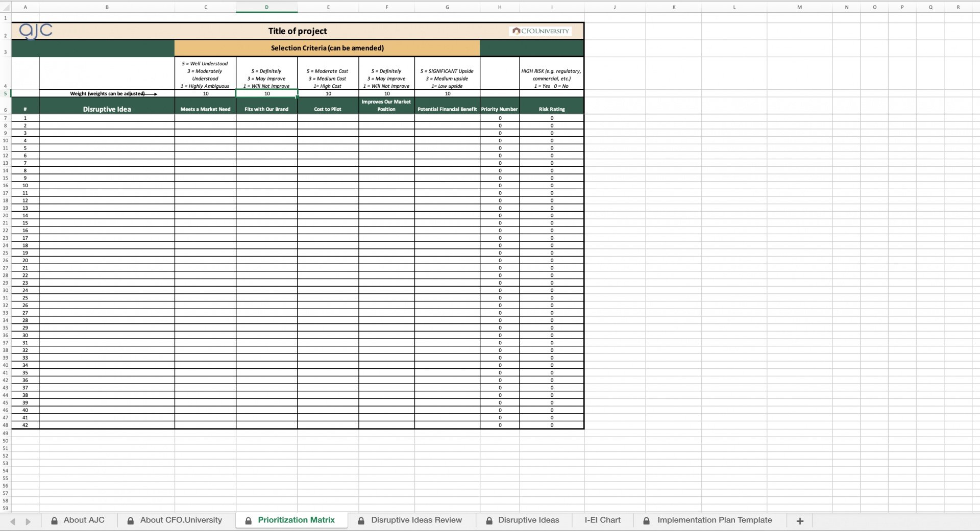Click the Meets a Market Need heading
980x531 pixels.
[206, 106]
